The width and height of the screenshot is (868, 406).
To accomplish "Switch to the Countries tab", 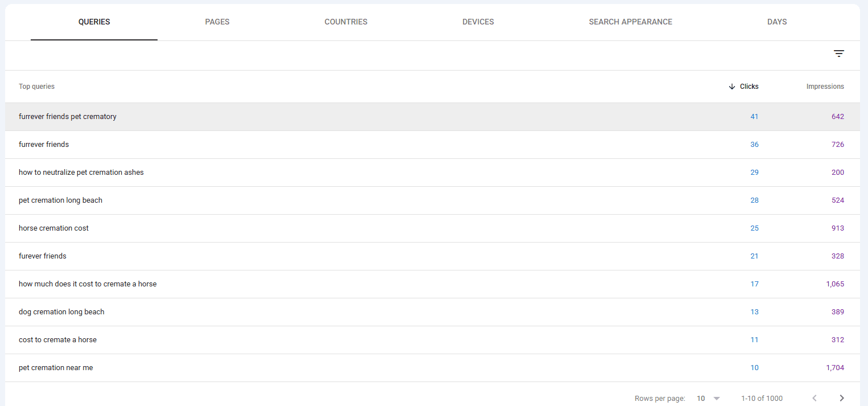I will point(346,22).
